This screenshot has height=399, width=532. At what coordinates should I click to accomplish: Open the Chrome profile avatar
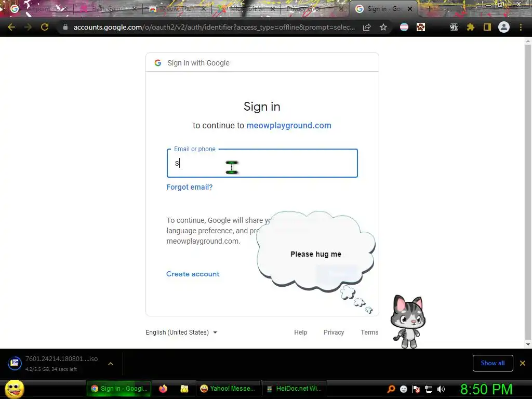coord(504,27)
